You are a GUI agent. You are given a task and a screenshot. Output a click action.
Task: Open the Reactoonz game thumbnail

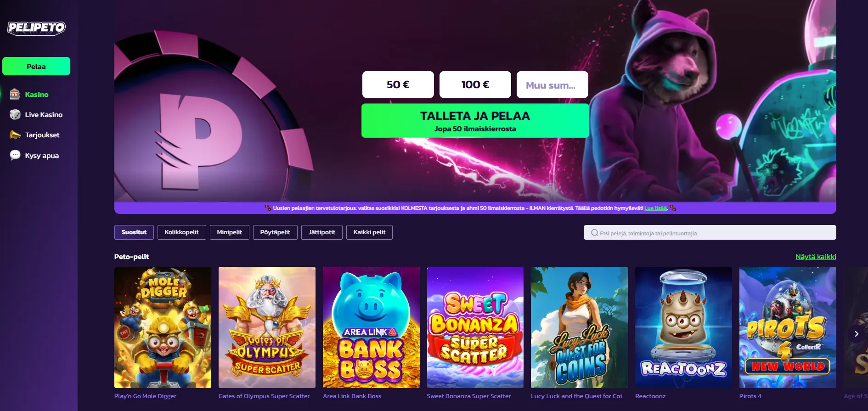(683, 327)
